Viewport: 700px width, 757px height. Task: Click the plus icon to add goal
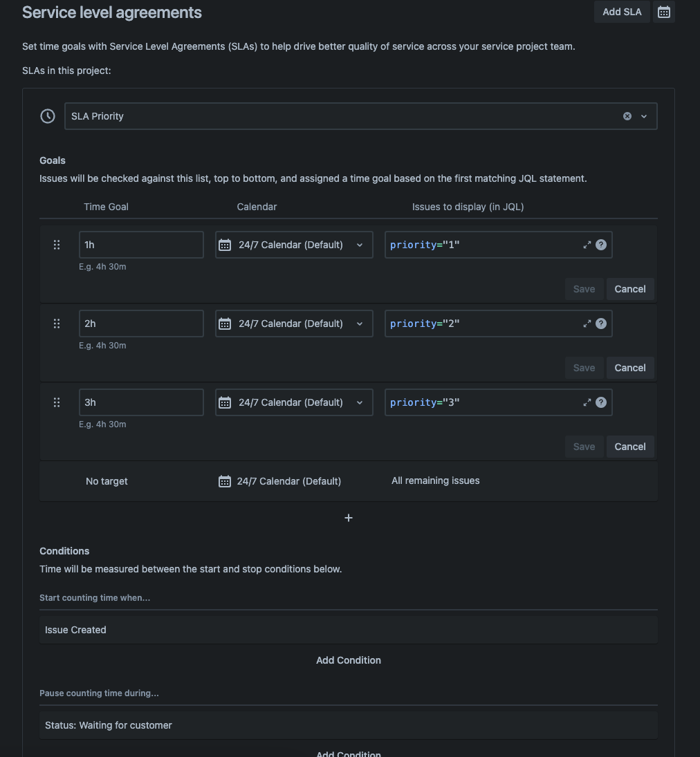coord(349,518)
